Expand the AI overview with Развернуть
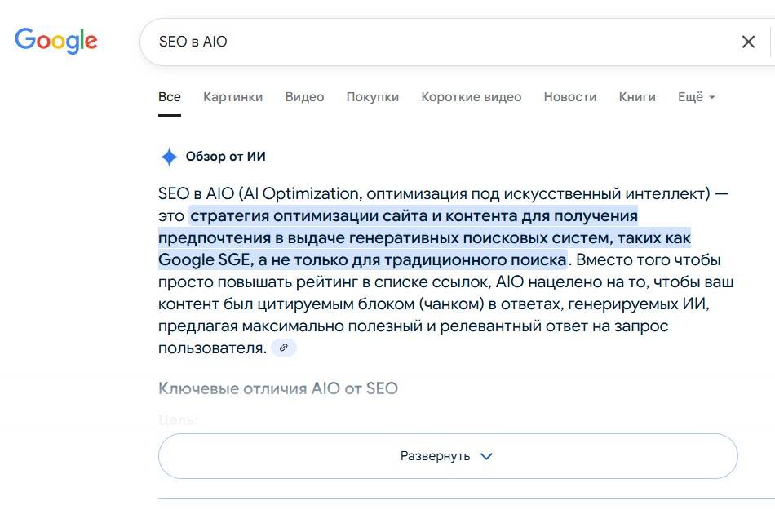 (x=448, y=456)
